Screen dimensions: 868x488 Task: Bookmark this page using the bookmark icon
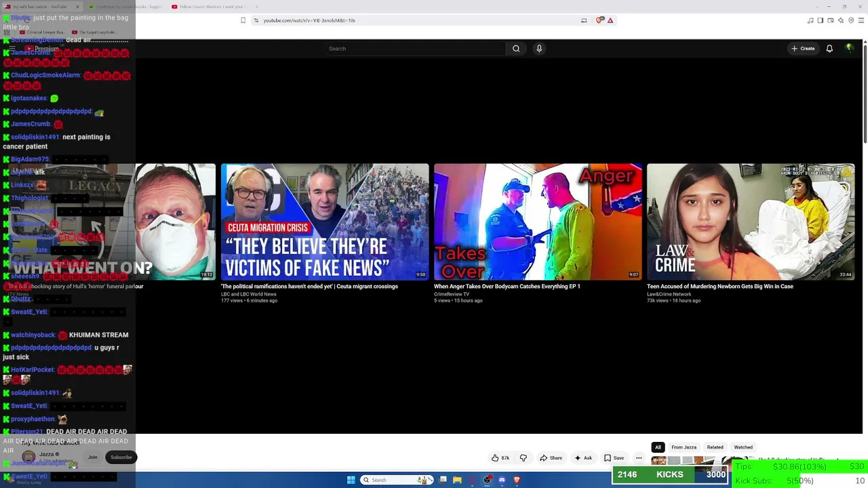tap(243, 20)
